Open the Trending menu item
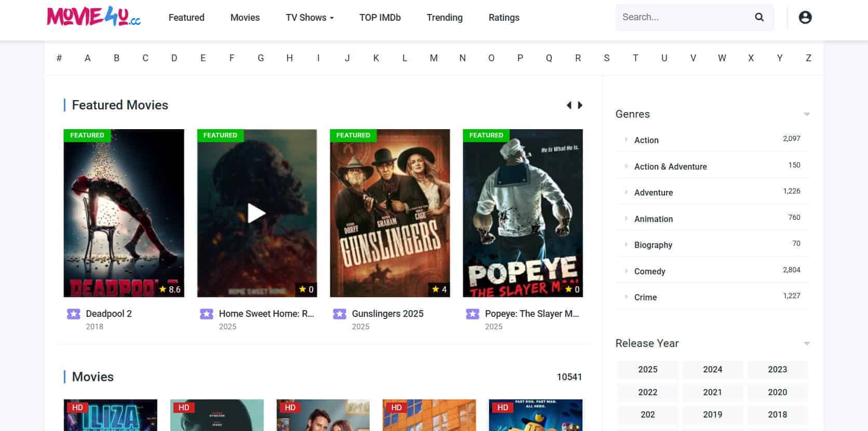The height and width of the screenshot is (431, 868). tap(444, 18)
